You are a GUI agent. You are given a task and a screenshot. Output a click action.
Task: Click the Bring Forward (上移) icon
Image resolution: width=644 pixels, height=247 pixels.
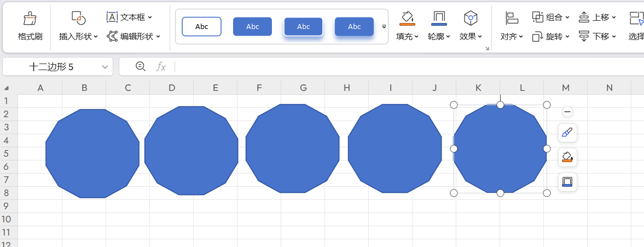(584, 17)
